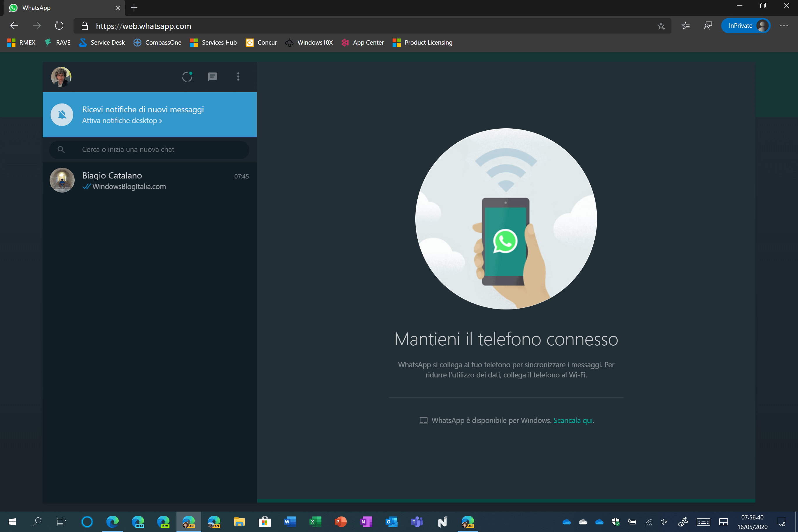Open the Wi-Fi network tray icon

pyautogui.click(x=648, y=522)
